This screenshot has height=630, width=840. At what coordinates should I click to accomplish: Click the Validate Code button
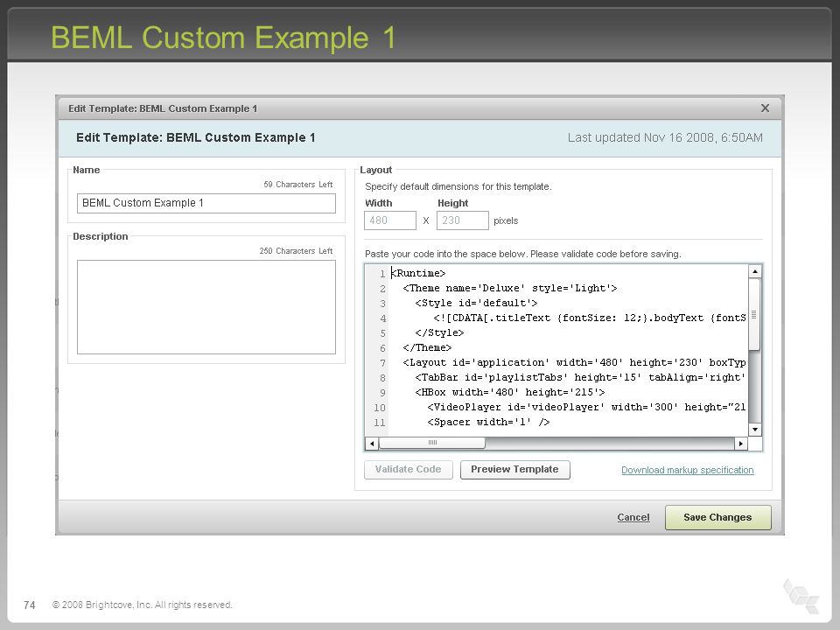[x=409, y=470]
